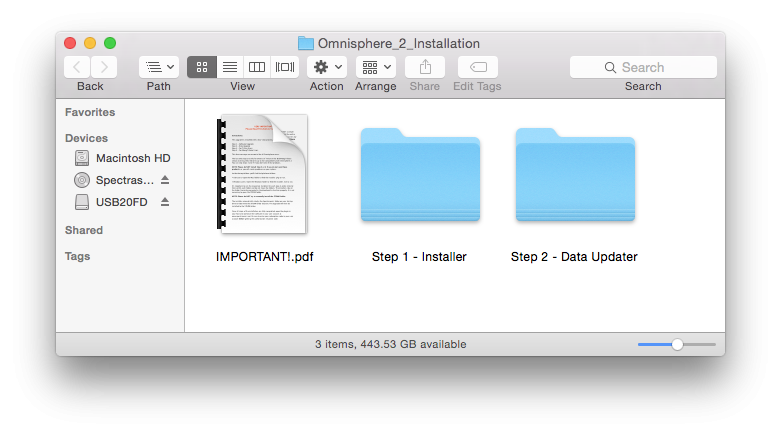Screen dimensions: 781x436
Task: Click the USB20FD drive icon
Action: tap(82, 202)
